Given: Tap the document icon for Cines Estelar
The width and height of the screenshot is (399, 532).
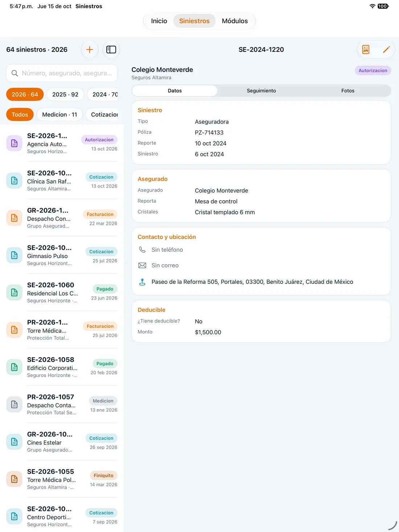Looking at the screenshot, I should click(x=15, y=442).
